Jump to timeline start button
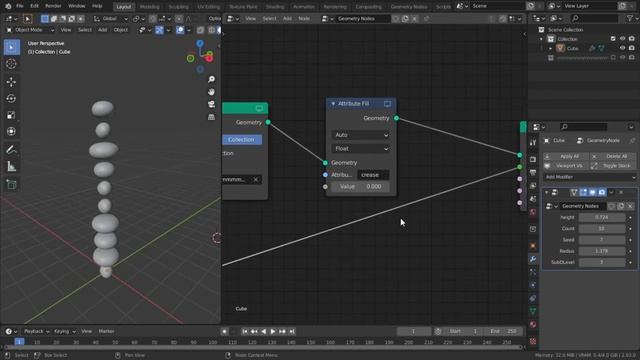Image resolution: width=640 pixels, height=360 pixels. tap(244, 331)
